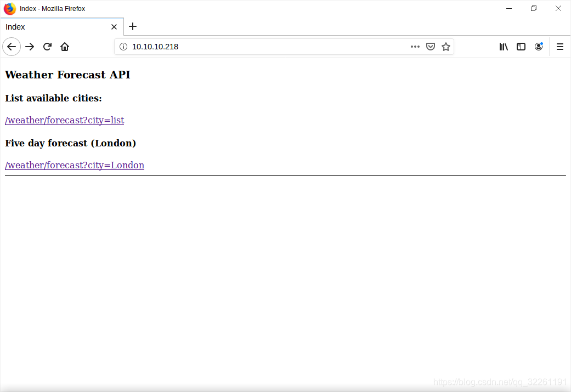Open the Library history and bookmarks

coord(504,47)
